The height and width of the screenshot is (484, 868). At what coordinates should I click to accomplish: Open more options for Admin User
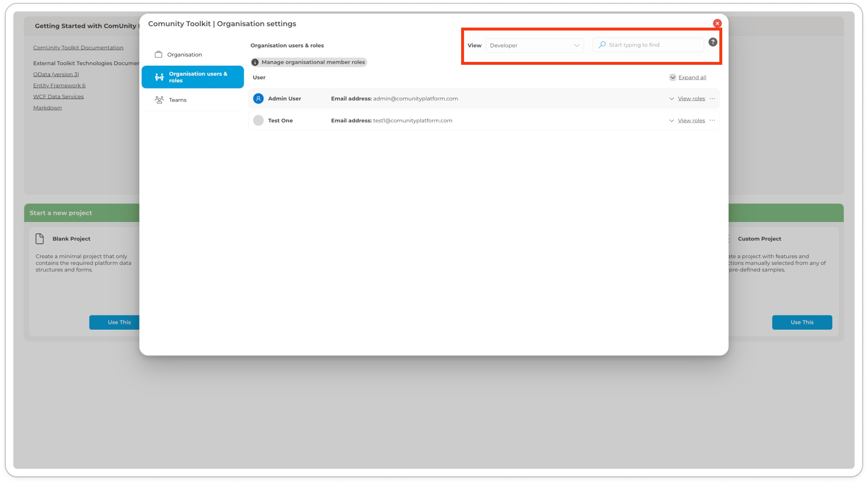click(x=712, y=99)
